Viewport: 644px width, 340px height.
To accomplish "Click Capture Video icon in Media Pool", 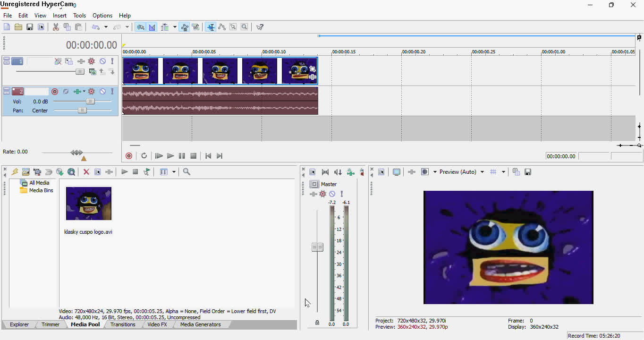I will click(37, 172).
